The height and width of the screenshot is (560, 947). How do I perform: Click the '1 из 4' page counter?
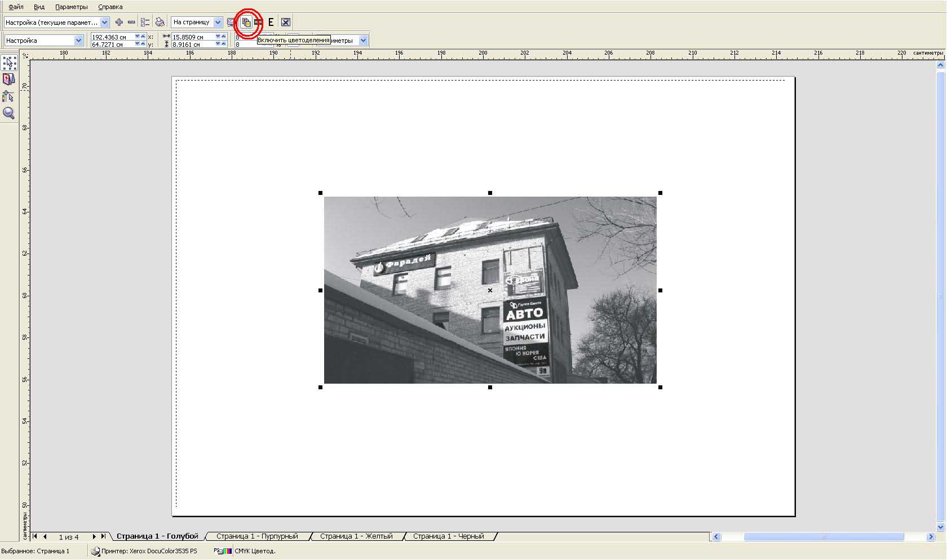(69, 537)
